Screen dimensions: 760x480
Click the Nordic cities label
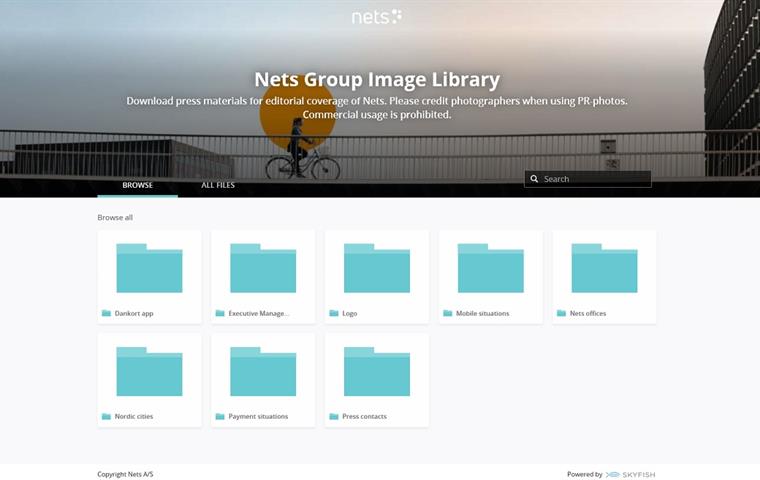(134, 416)
